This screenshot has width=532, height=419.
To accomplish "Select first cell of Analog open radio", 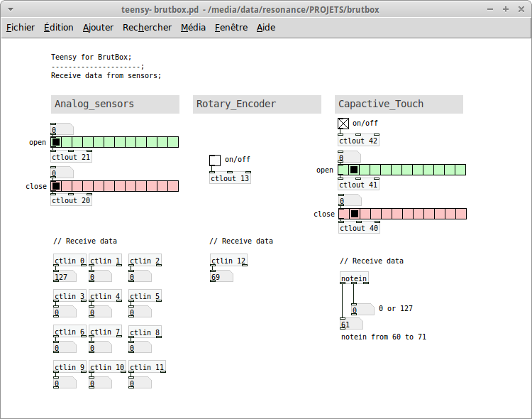I will [56, 142].
